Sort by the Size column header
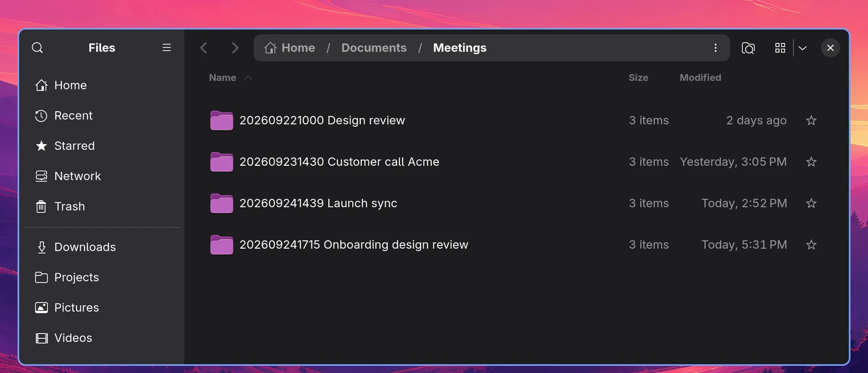 pyautogui.click(x=639, y=78)
